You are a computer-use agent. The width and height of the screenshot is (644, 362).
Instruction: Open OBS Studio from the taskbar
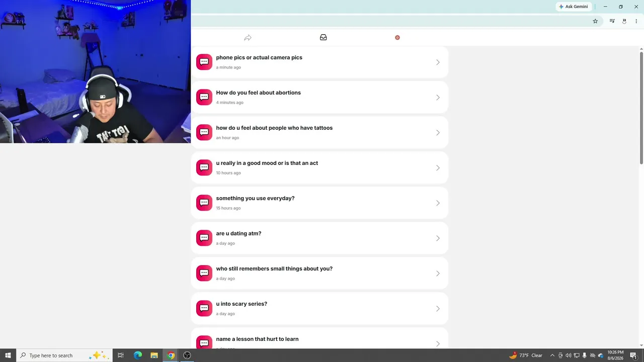pyautogui.click(x=187, y=355)
